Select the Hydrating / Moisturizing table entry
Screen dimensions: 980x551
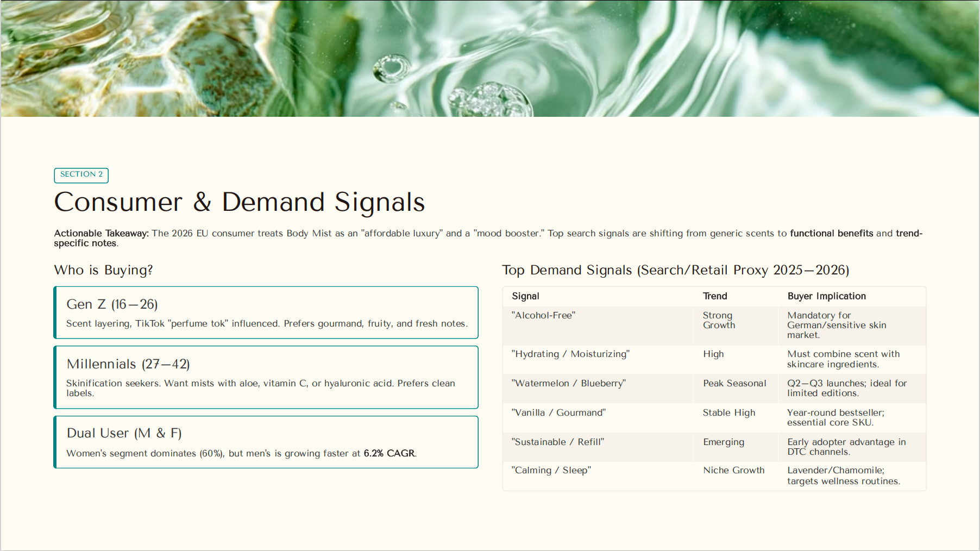coord(570,354)
